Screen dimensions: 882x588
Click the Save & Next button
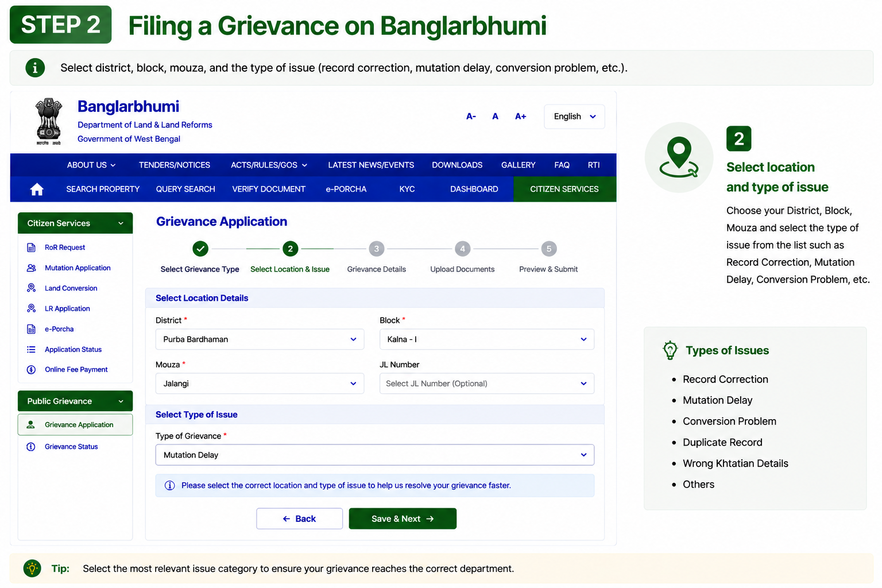pos(403,519)
